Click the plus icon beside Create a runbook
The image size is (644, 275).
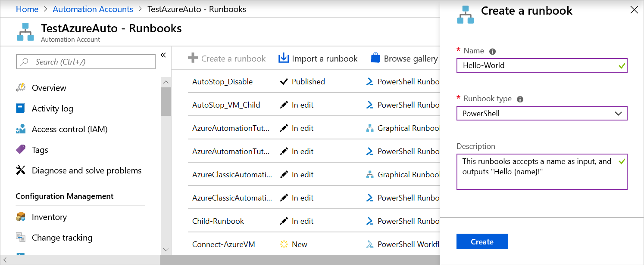193,59
